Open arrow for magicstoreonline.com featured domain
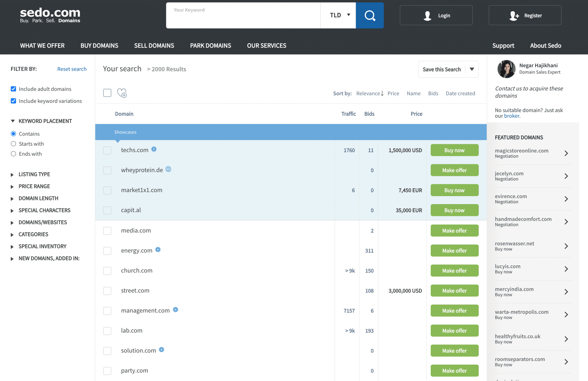Viewport: 588px width, 381px height. 566,153
